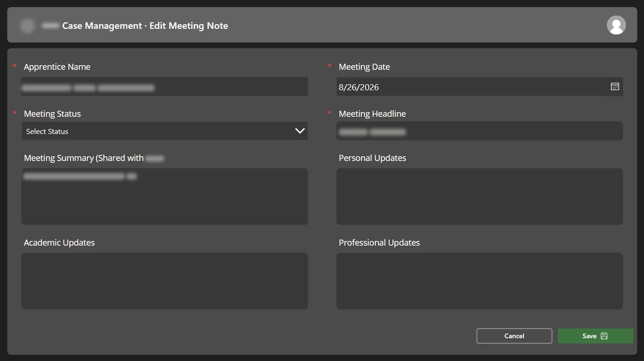The image size is (644, 361).
Task: Click the 'Meeting Status' label
Action: [53, 114]
